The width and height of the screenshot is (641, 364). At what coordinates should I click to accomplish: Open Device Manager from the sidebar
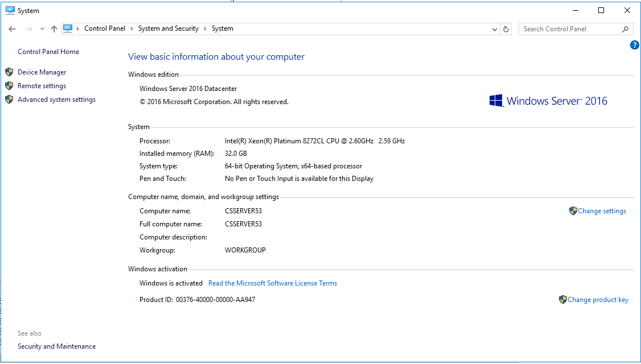pos(42,72)
